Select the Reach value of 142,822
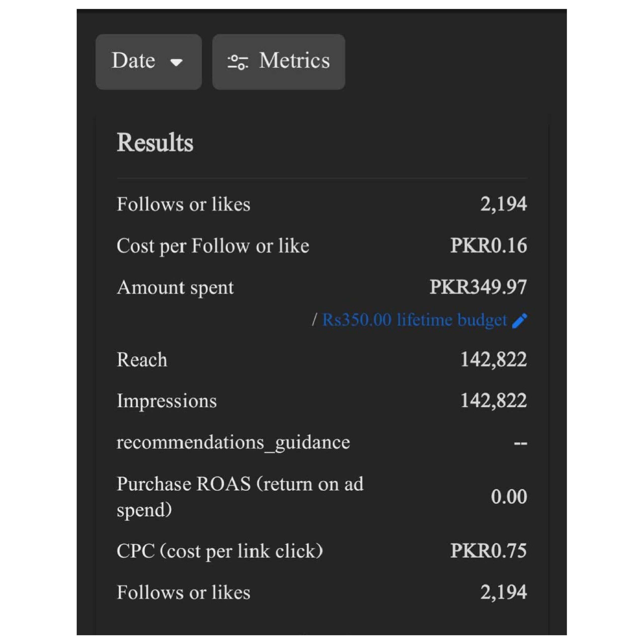This screenshot has height=644, width=644. (493, 359)
